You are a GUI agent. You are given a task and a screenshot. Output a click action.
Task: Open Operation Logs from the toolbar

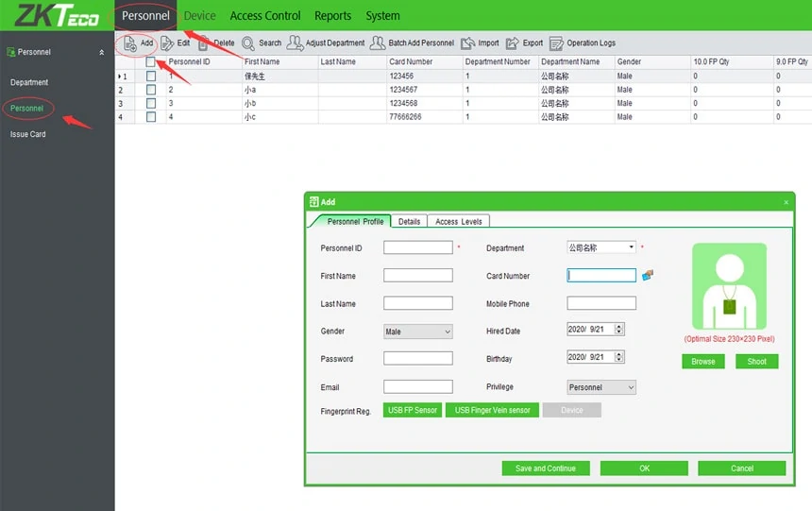click(556, 43)
